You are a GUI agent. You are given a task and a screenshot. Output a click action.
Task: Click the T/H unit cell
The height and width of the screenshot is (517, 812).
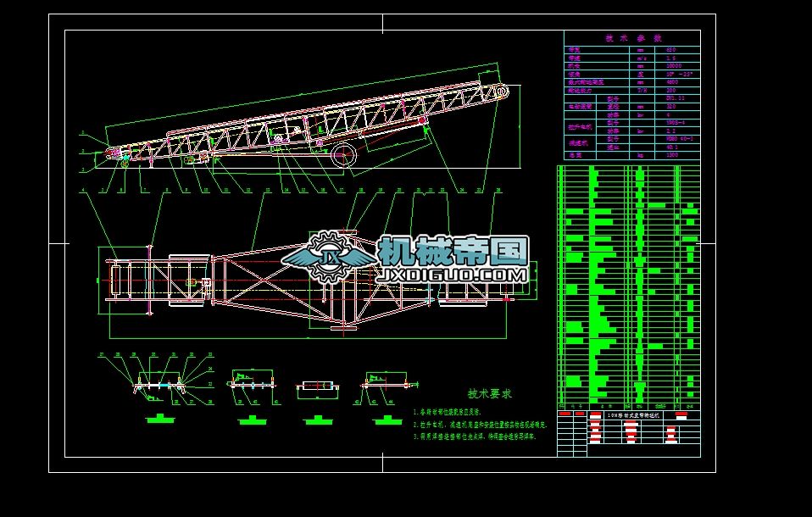(x=642, y=90)
